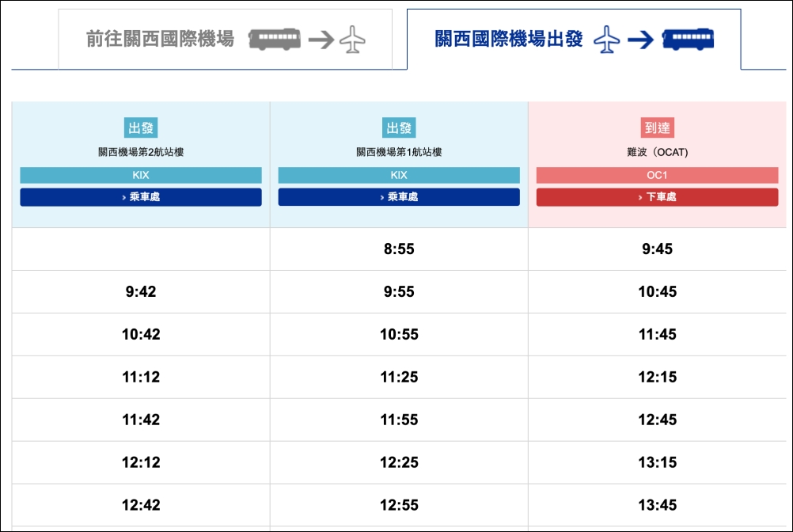Select the 11:25 departure time
This screenshot has width=793, height=532.
coord(399,377)
